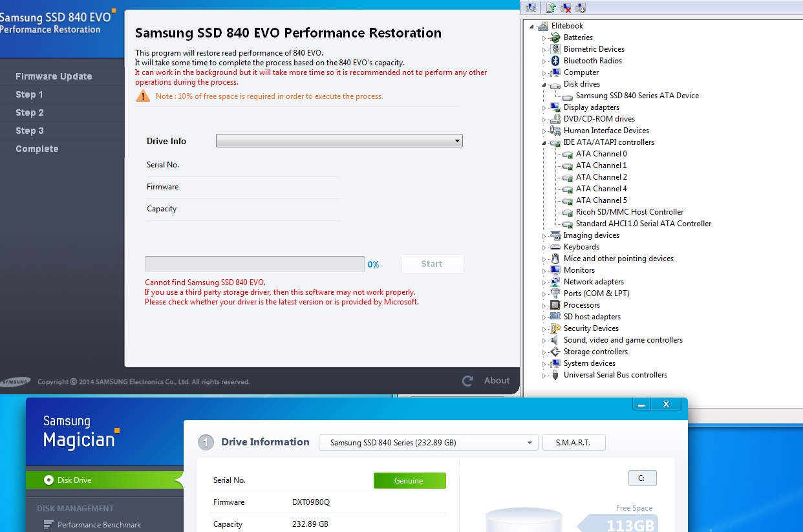Click the Human Interface Devices icon

point(555,131)
